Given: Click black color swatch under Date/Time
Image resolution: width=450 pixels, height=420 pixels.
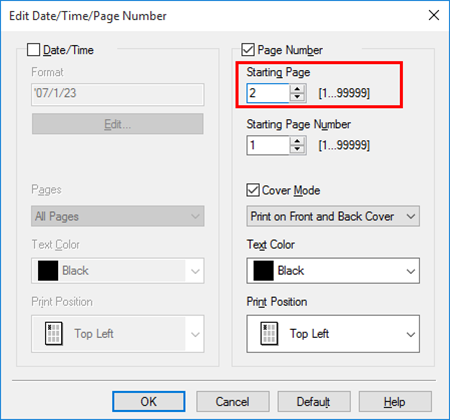Looking at the screenshot, I should tap(48, 271).
